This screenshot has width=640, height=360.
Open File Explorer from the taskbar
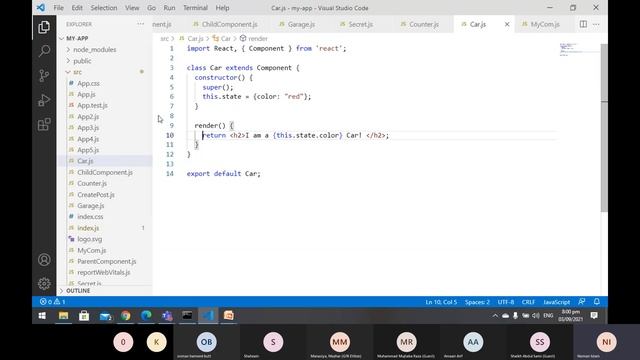click(63, 316)
